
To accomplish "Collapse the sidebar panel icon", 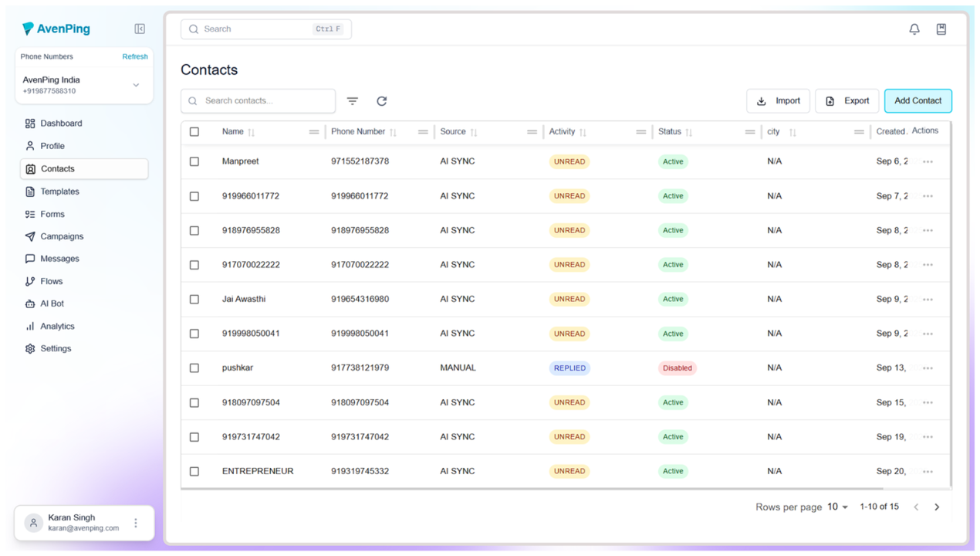I will (x=140, y=29).
